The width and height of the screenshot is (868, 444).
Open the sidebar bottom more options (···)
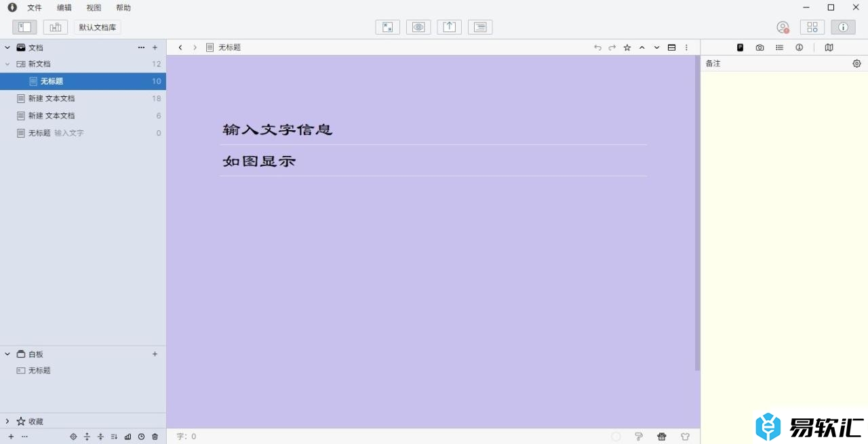pyautogui.click(x=24, y=437)
